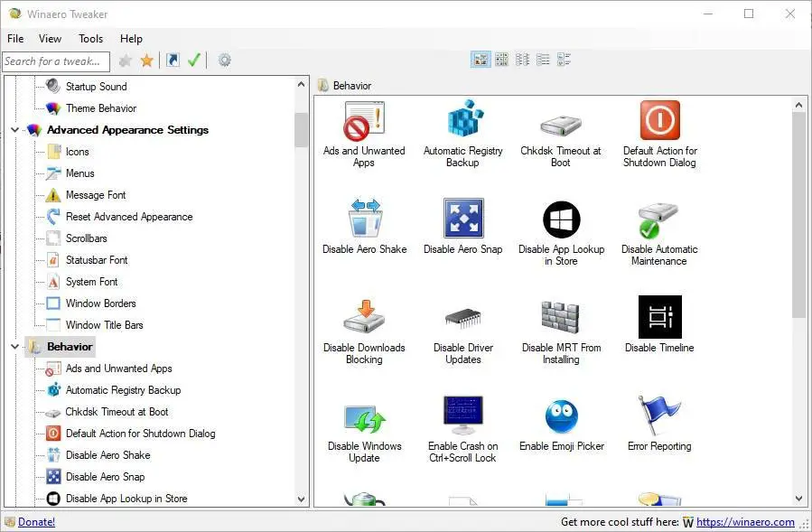
Task: Select Statusbar Font in the tree
Action: click(97, 260)
